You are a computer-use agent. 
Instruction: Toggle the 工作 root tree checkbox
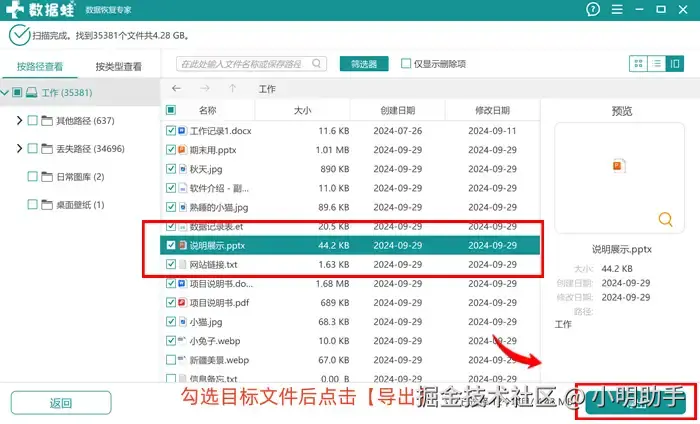(x=17, y=92)
